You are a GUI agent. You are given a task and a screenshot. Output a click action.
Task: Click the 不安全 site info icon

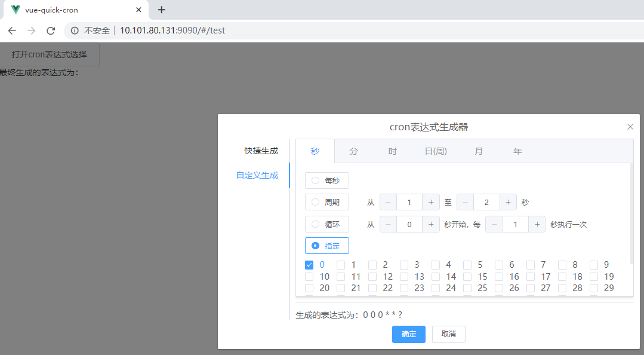(73, 30)
